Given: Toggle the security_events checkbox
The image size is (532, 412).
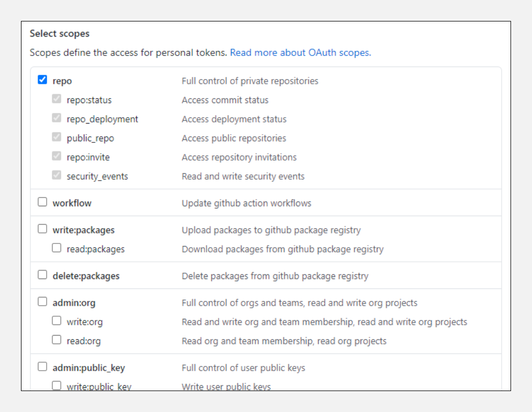Looking at the screenshot, I should (57, 175).
